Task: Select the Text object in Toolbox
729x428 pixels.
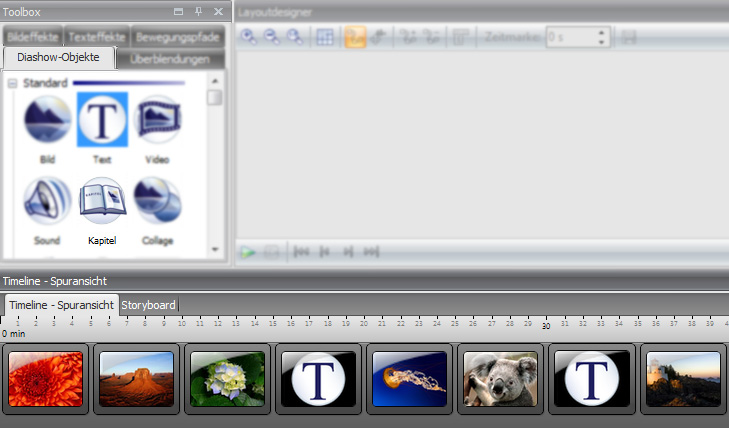Action: click(102, 120)
